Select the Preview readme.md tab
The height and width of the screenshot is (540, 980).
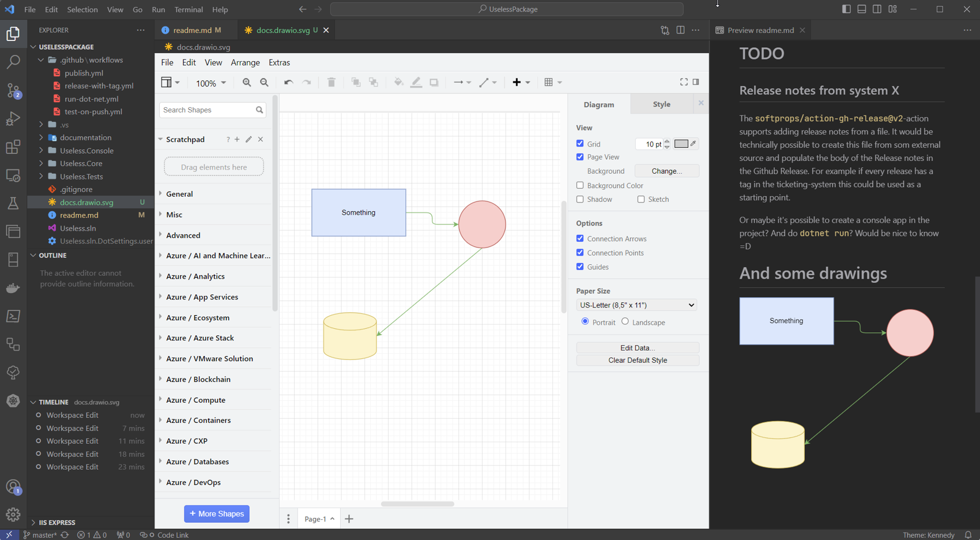(760, 30)
